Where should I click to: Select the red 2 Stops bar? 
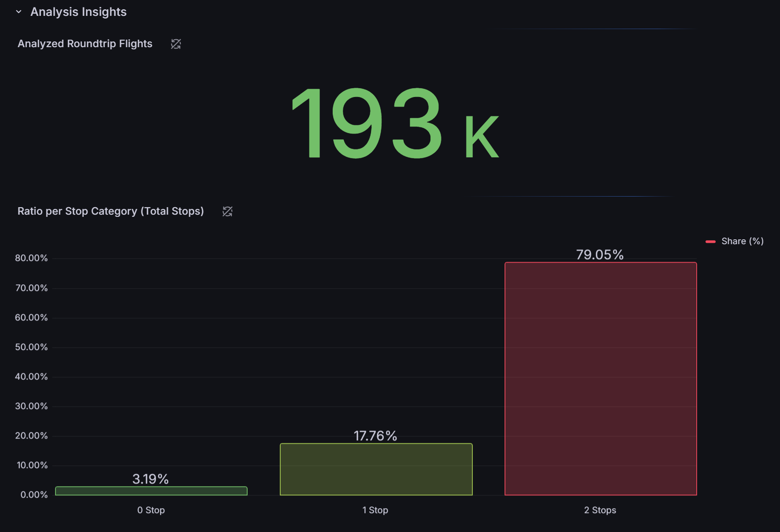(600, 379)
